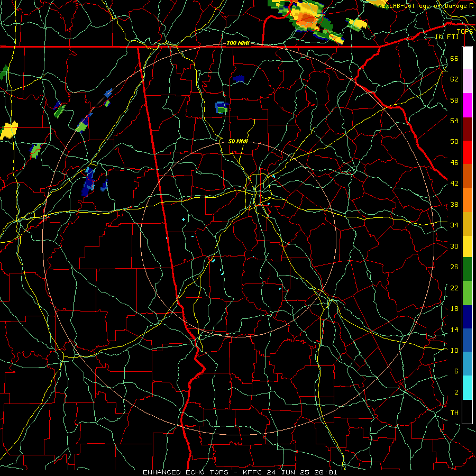Pick the cyan legend segment at the bottom
Screen dimensions: 476x476
coord(467,387)
